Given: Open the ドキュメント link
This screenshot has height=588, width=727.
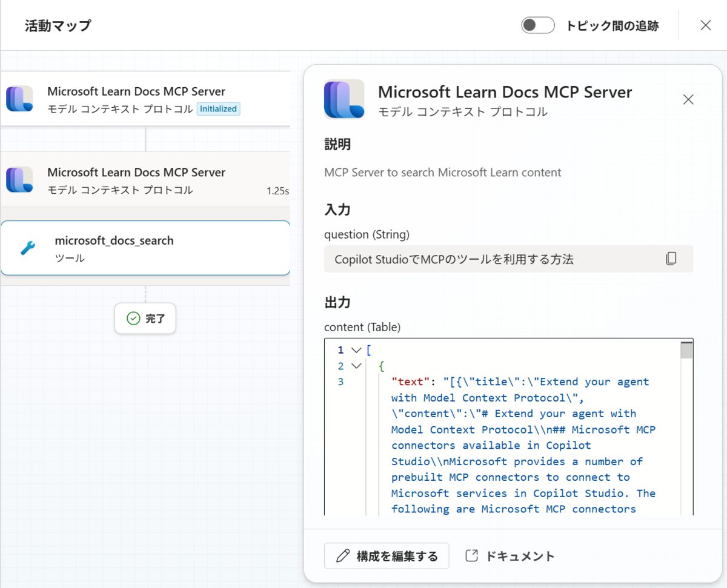Looking at the screenshot, I should [509, 555].
